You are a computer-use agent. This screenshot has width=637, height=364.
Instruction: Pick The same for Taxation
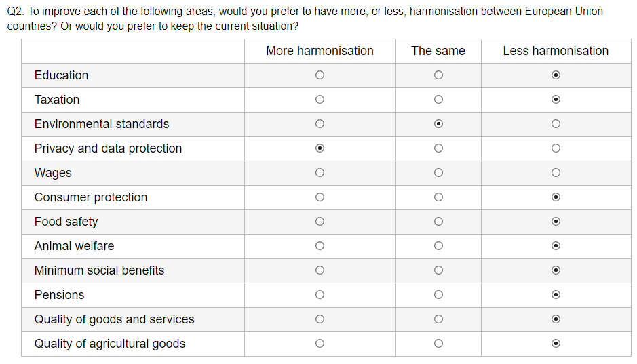point(438,100)
